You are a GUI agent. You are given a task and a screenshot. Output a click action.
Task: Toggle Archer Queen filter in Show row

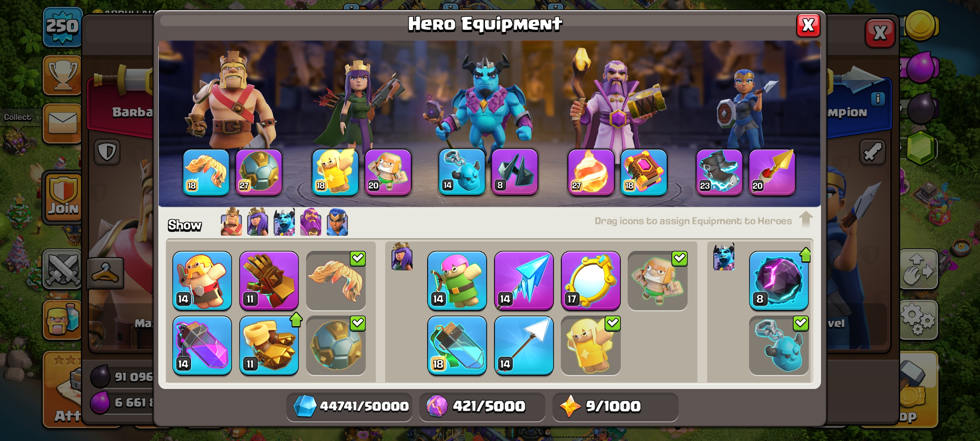258,222
